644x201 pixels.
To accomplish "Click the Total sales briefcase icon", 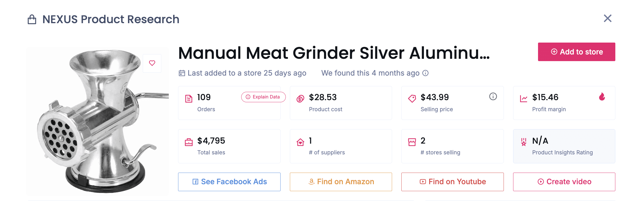I will click(x=189, y=142).
